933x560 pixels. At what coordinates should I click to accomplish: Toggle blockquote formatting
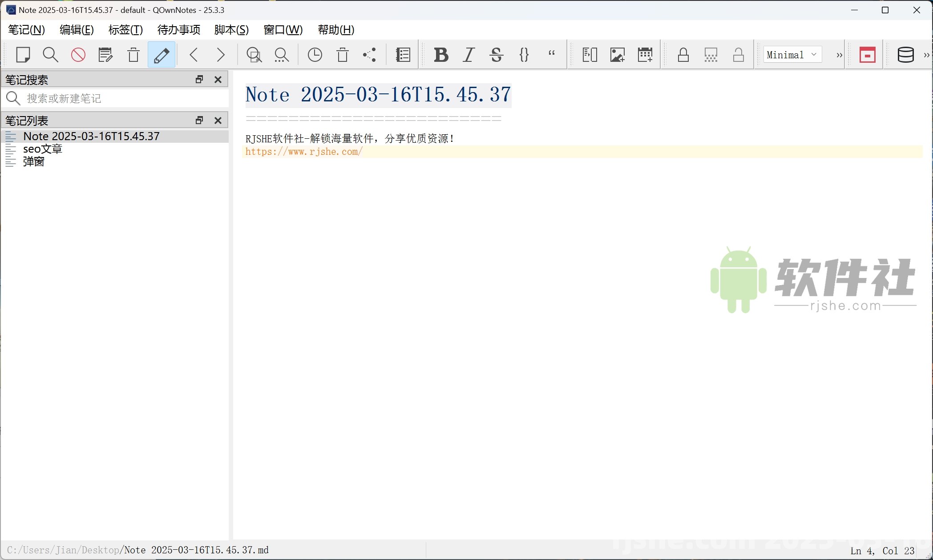551,55
